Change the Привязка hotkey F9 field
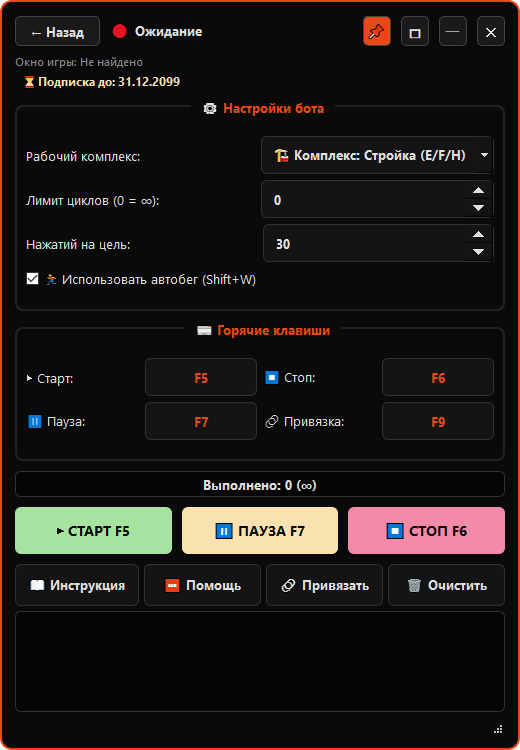The width and height of the screenshot is (520, 750). (x=438, y=421)
